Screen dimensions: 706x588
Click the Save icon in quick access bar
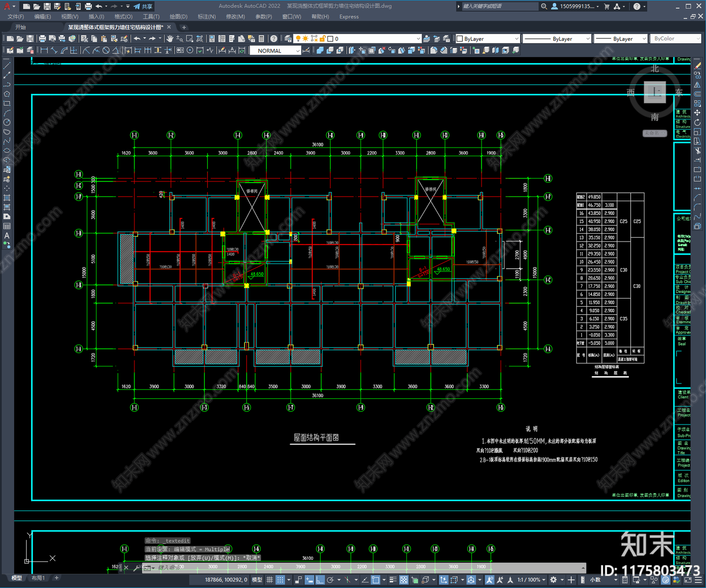point(47,6)
